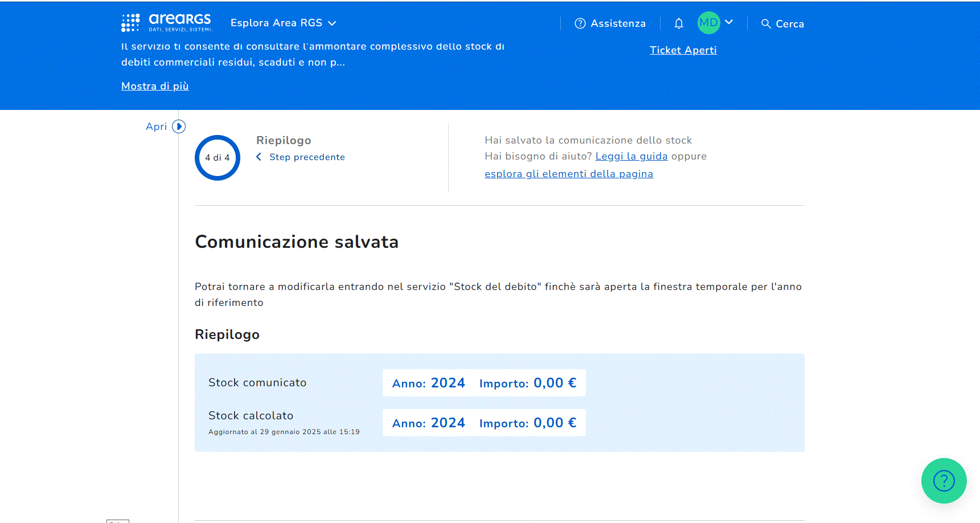Click the 4 di 4 progress circle
The image size is (980, 523).
coord(218,158)
